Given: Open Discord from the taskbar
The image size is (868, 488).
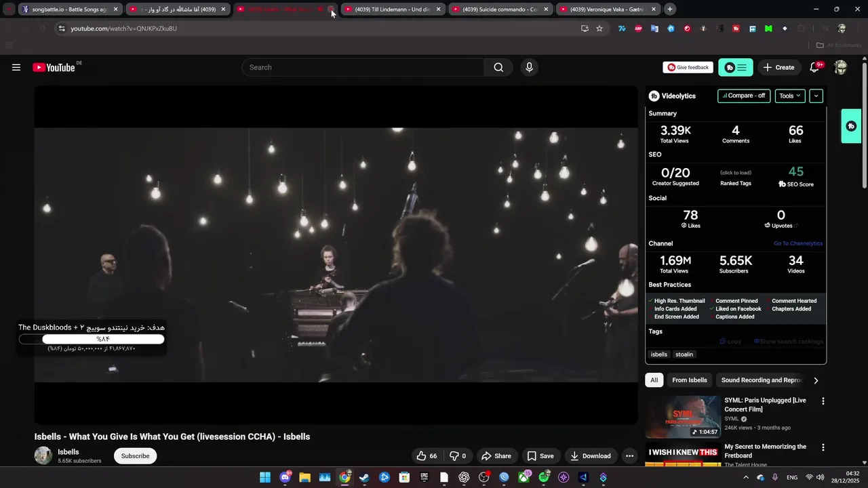Looking at the screenshot, I should pos(285,477).
